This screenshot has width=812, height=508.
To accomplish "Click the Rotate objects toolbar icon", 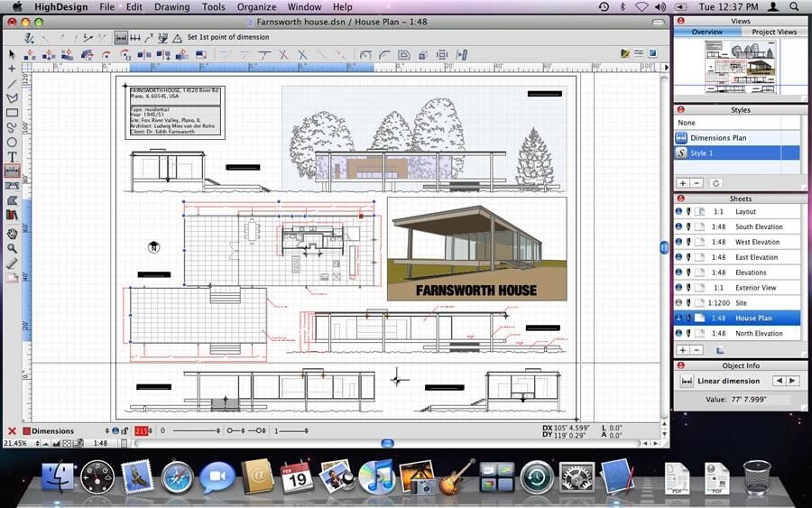I will pyautogui.click(x=106, y=54).
